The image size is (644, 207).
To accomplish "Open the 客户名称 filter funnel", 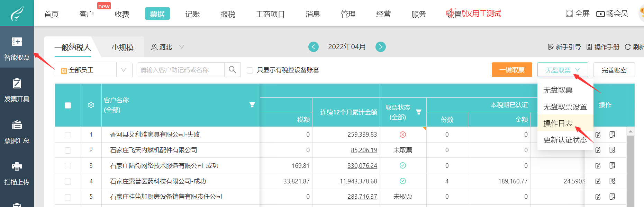I will [252, 105].
